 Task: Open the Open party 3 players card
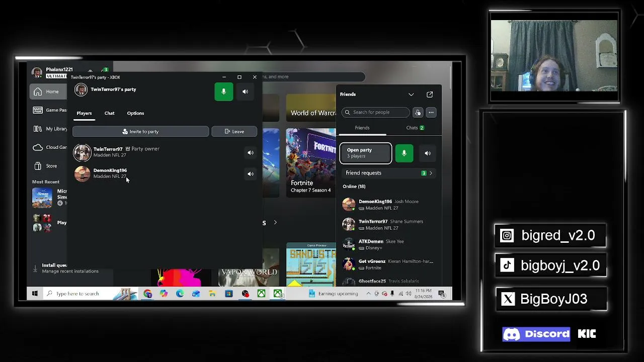pos(366,153)
